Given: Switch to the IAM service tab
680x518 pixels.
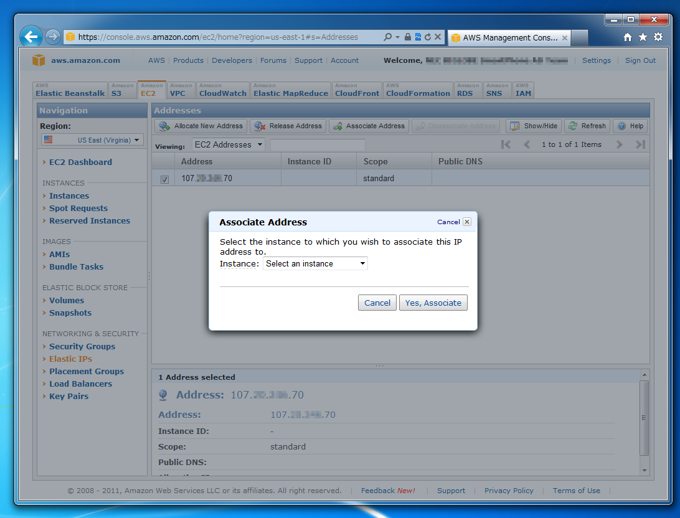Looking at the screenshot, I should point(523,90).
